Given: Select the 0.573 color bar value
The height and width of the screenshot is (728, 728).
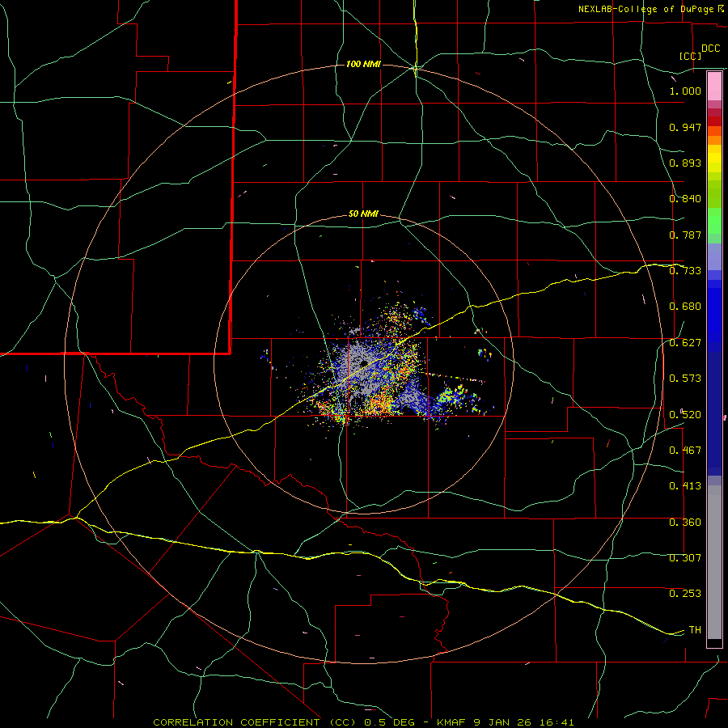Looking at the screenshot, I should point(685,379).
